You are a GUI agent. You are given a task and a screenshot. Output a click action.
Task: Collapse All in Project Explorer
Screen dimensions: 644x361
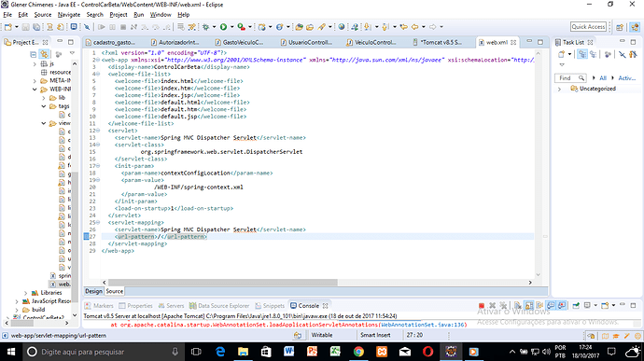34,54
